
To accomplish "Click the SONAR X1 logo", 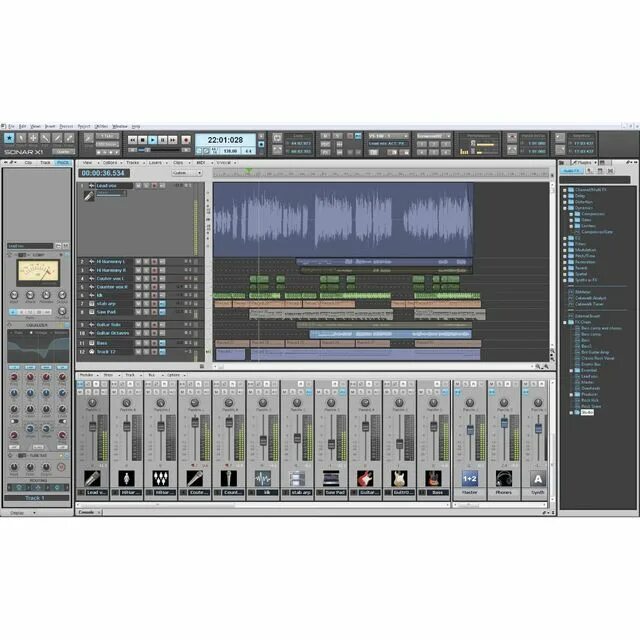I will pos(23,152).
